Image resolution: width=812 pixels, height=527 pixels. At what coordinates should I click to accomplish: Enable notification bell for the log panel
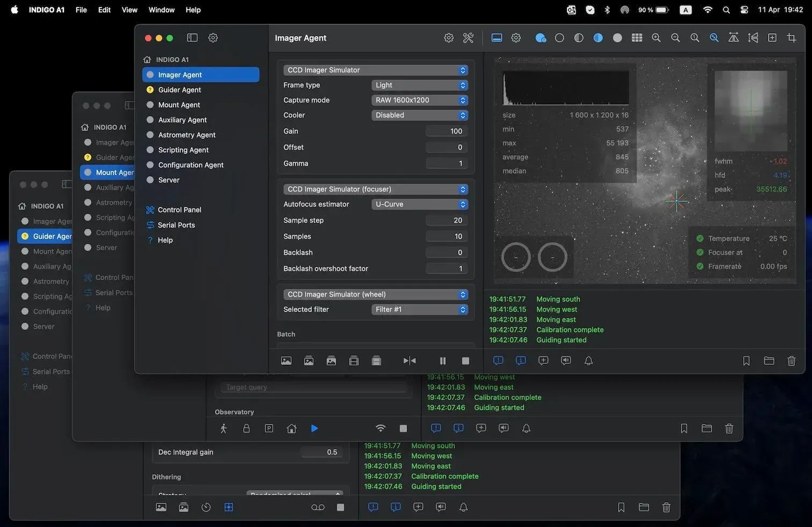tap(588, 361)
